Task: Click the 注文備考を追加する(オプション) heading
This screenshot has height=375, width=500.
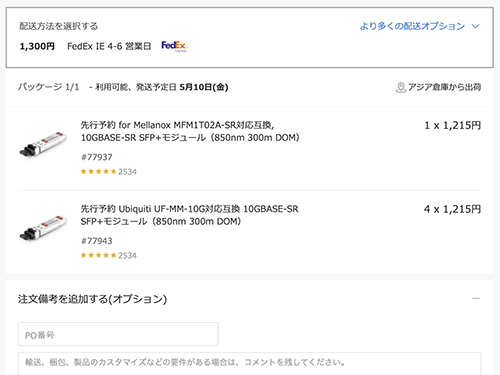Action: click(92, 299)
